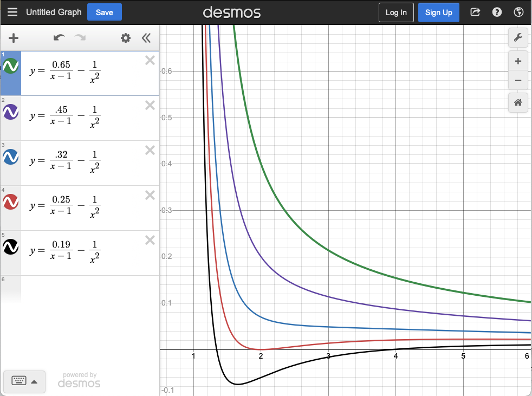The height and width of the screenshot is (396, 532).
Task: Hide the black 0.19 curve
Action: [11, 247]
